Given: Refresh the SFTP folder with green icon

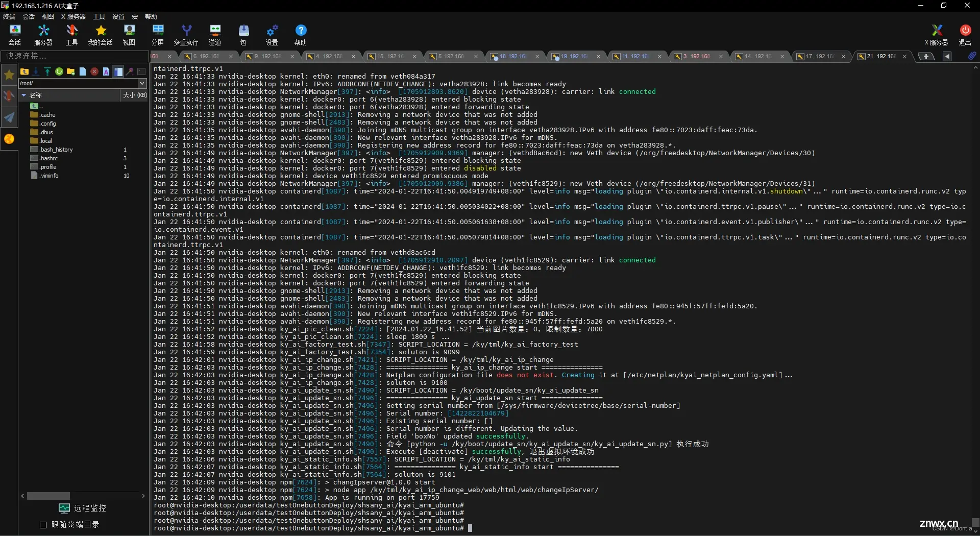Looking at the screenshot, I should [x=59, y=71].
